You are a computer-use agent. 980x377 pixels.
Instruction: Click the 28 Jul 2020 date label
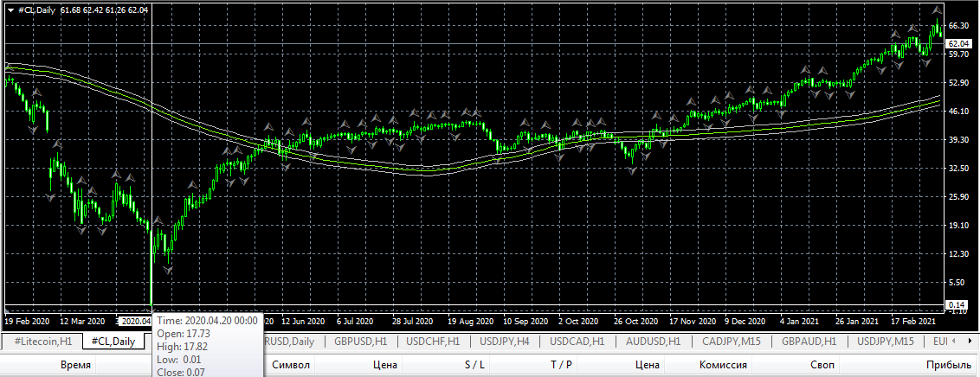(x=412, y=322)
